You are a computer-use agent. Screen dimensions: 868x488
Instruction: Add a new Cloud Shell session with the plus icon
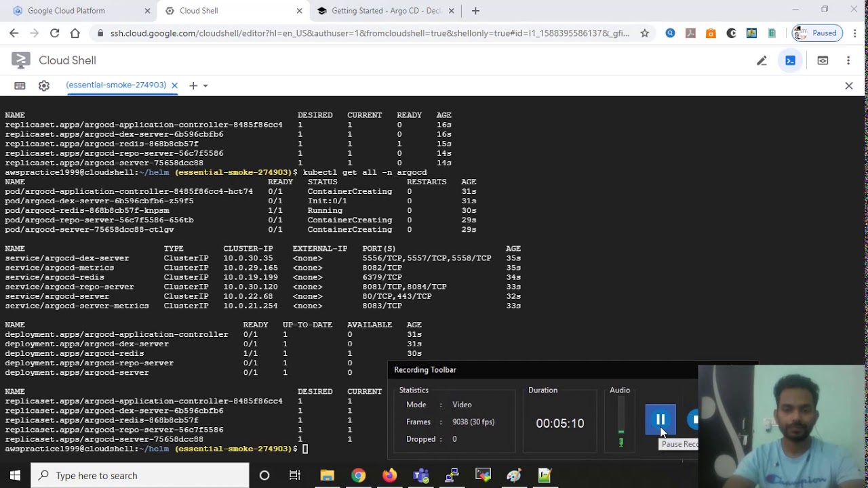pyautogui.click(x=193, y=85)
